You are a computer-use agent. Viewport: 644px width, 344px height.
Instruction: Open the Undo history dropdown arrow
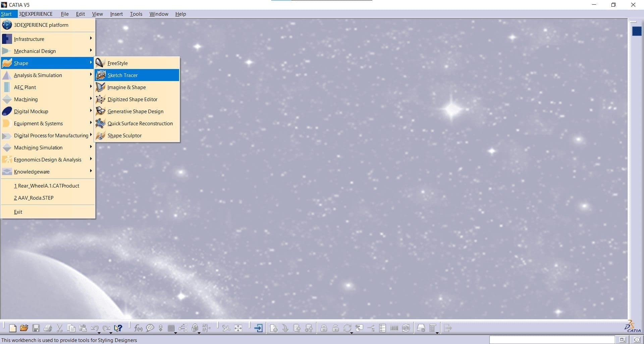99,333
